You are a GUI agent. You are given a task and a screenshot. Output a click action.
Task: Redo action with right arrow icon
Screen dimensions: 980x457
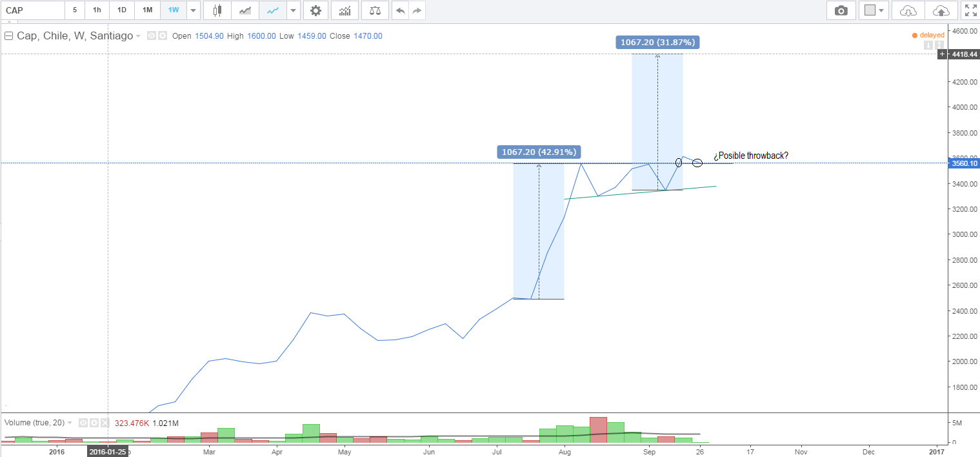[x=417, y=10]
